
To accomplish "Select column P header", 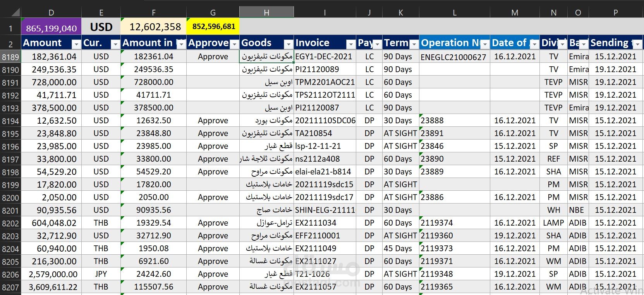I will click(x=616, y=12).
